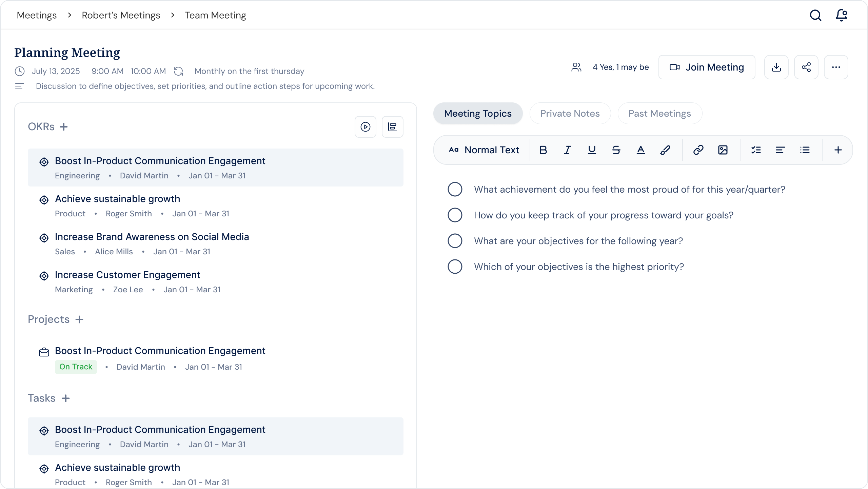This screenshot has height=489, width=868.
Task: Open the Normal Text style dropdown
Action: [484, 150]
